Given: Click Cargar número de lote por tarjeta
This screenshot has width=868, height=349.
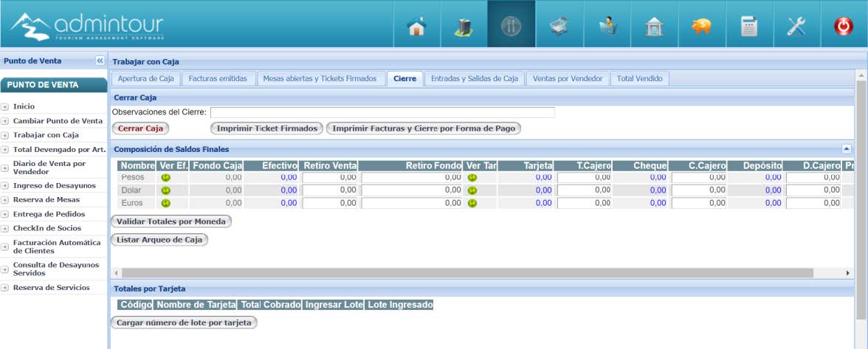Looking at the screenshot, I should coord(184,322).
